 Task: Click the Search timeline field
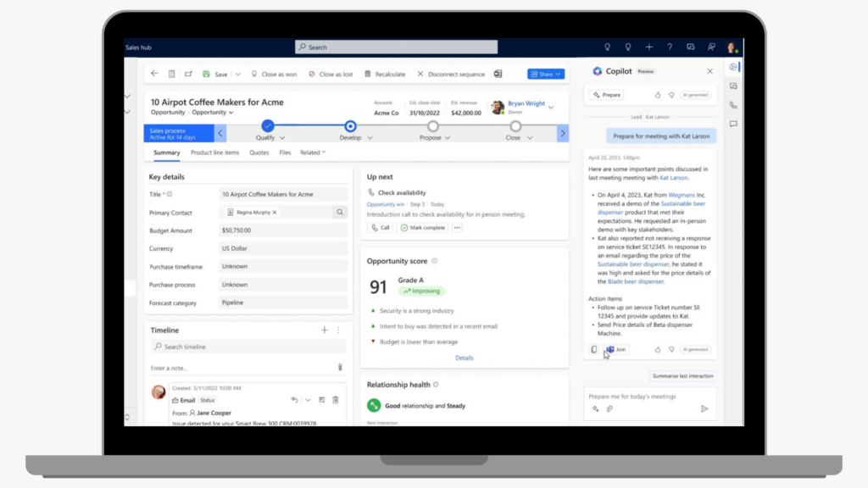point(248,347)
